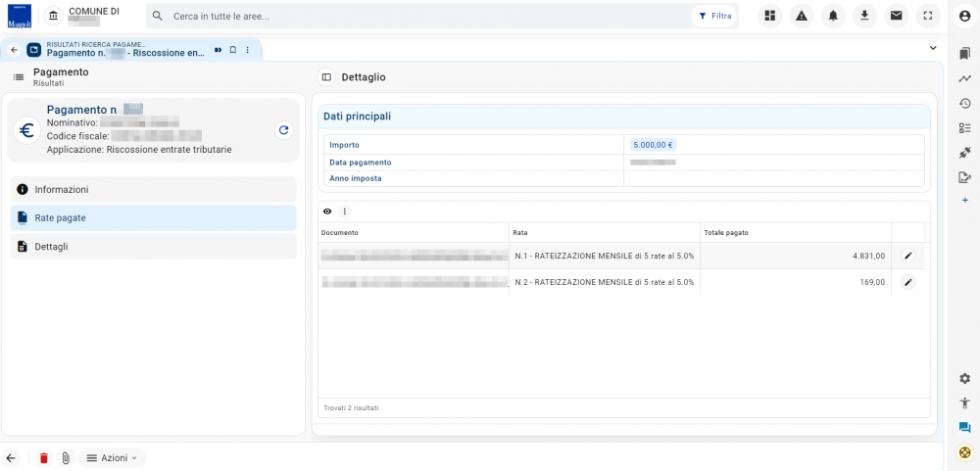Viewport: 980px width, 471px height.
Task: Select the Dettagli section
Action: [153, 247]
